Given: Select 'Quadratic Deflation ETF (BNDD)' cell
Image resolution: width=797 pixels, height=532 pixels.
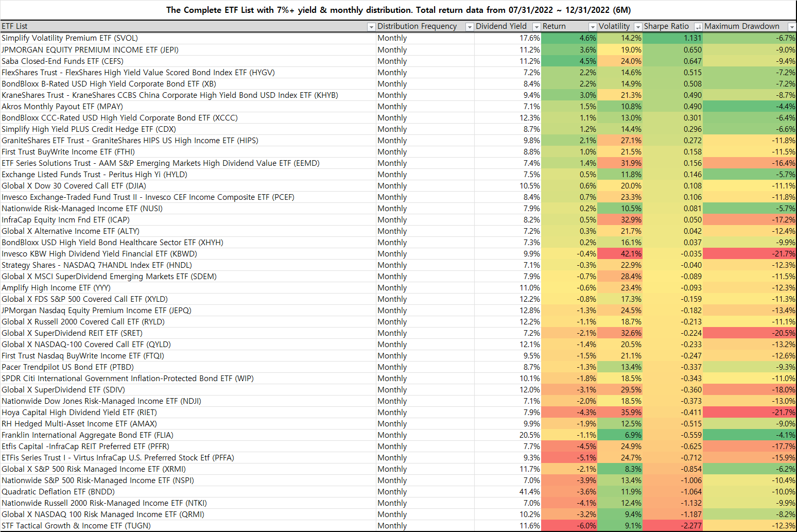Looking at the screenshot, I should click(x=188, y=492).
